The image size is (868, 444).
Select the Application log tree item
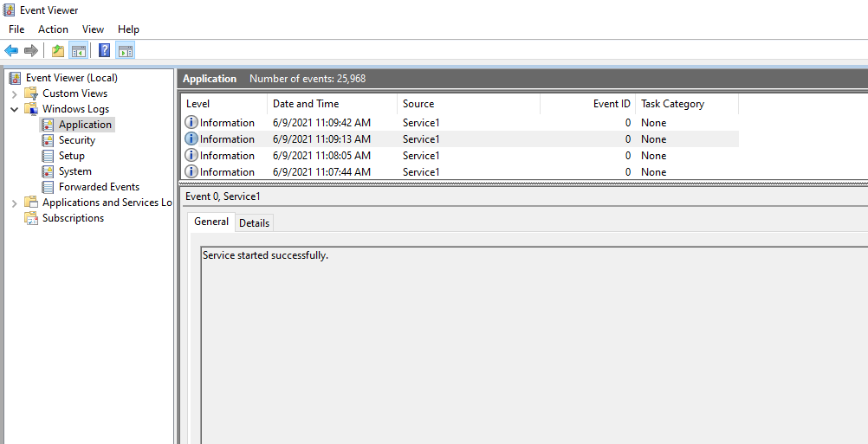coord(85,125)
